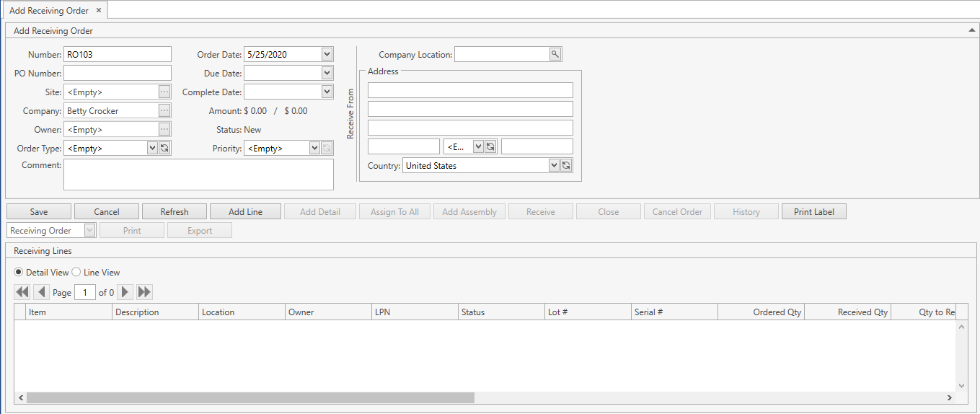Expand the Country dropdown list
Viewport: 980px width, 414px height.
point(554,166)
